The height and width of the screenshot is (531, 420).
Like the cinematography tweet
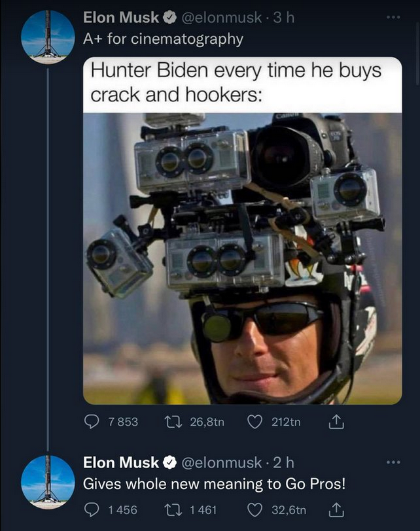point(254,422)
